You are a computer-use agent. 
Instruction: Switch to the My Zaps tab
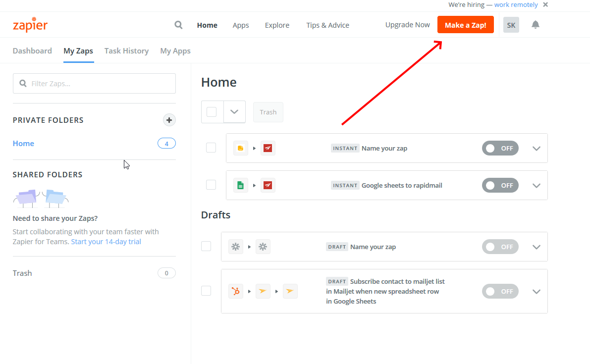[x=78, y=51]
